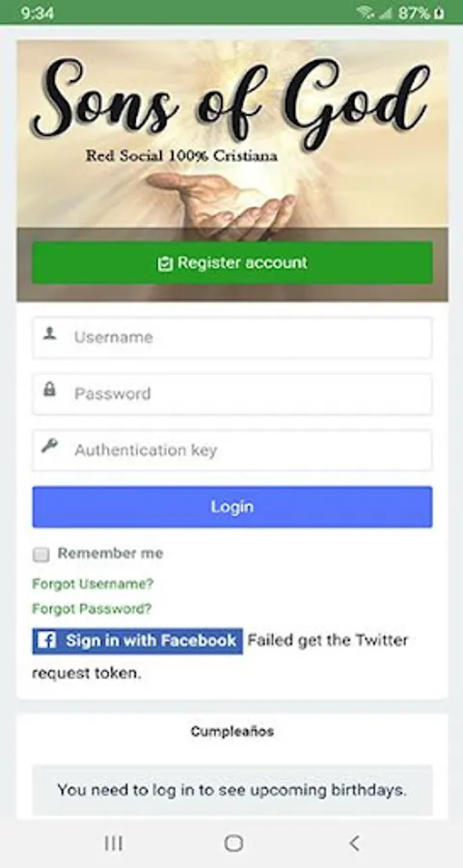Open the Forgot Username? link
463x868 pixels.
(x=93, y=583)
